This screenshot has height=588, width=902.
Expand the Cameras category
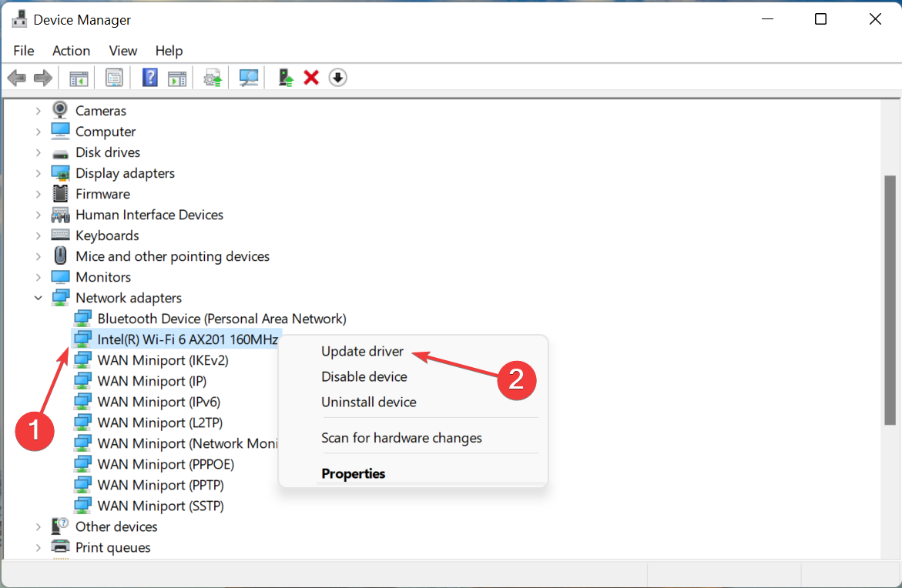click(x=38, y=110)
